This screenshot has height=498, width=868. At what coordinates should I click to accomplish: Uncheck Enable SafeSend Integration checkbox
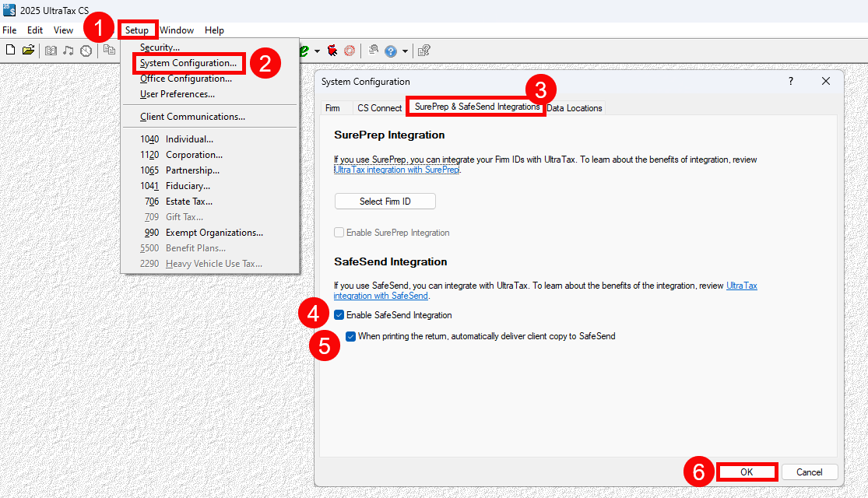(339, 315)
